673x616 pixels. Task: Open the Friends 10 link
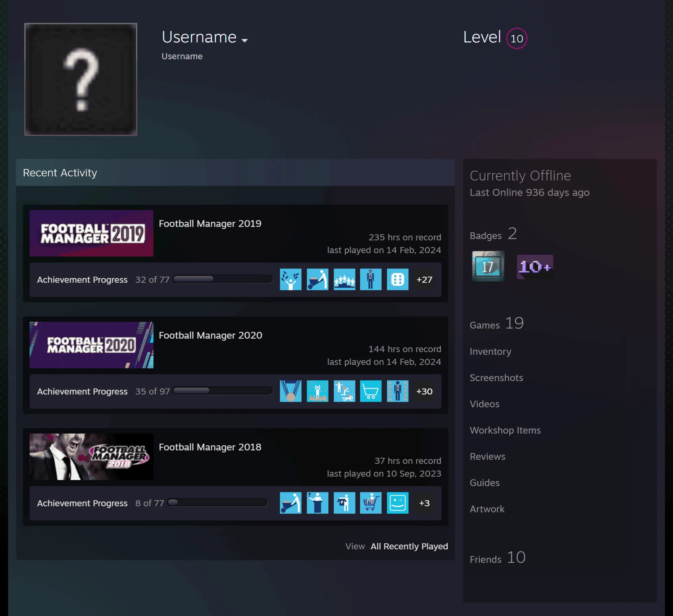(x=498, y=557)
